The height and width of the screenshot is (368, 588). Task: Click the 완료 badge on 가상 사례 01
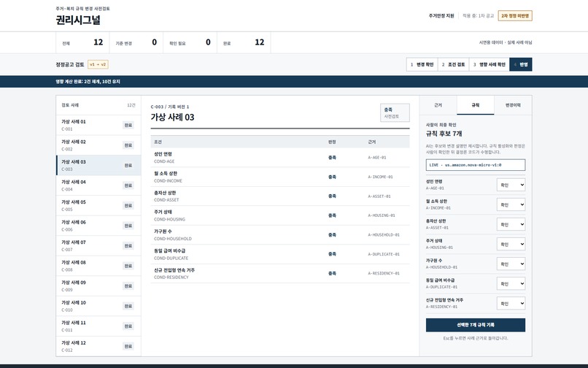pos(128,125)
